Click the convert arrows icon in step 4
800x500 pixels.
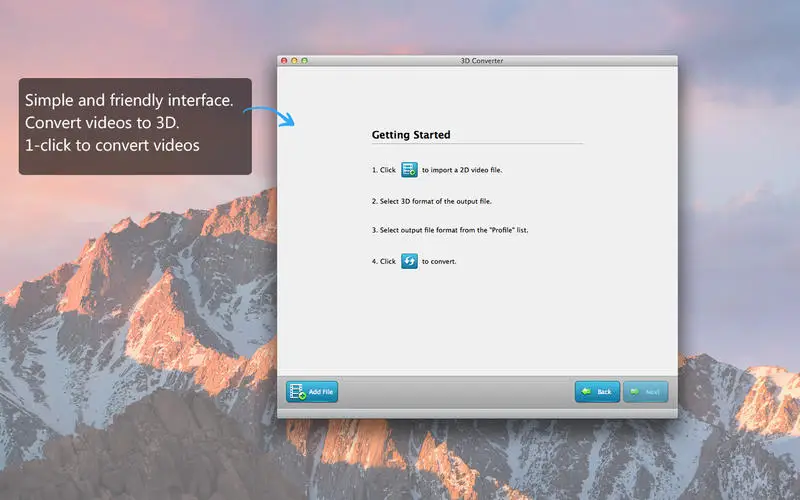point(409,261)
